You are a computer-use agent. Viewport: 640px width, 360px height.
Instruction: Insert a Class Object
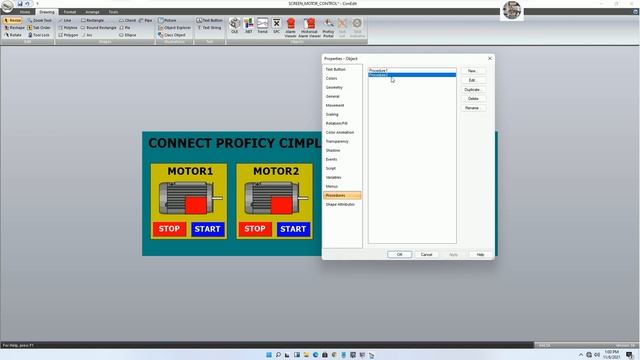(172, 35)
